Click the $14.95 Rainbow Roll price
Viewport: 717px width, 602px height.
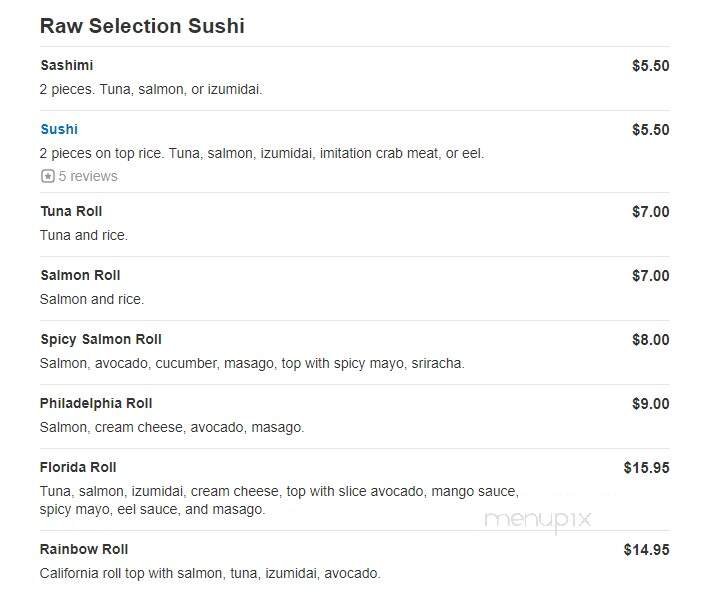click(x=646, y=549)
